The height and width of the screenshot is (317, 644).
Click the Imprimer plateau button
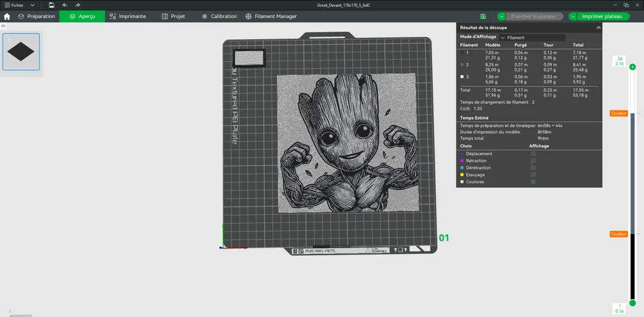point(603,17)
